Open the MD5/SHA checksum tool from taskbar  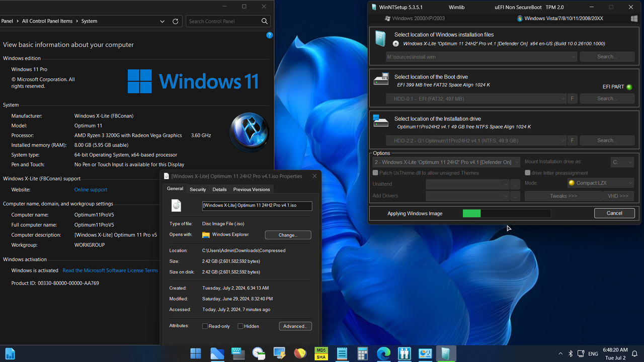pyautogui.click(x=321, y=353)
